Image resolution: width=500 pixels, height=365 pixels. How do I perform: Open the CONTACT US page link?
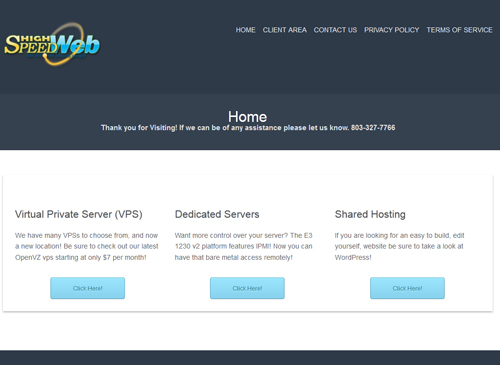pyautogui.click(x=335, y=30)
